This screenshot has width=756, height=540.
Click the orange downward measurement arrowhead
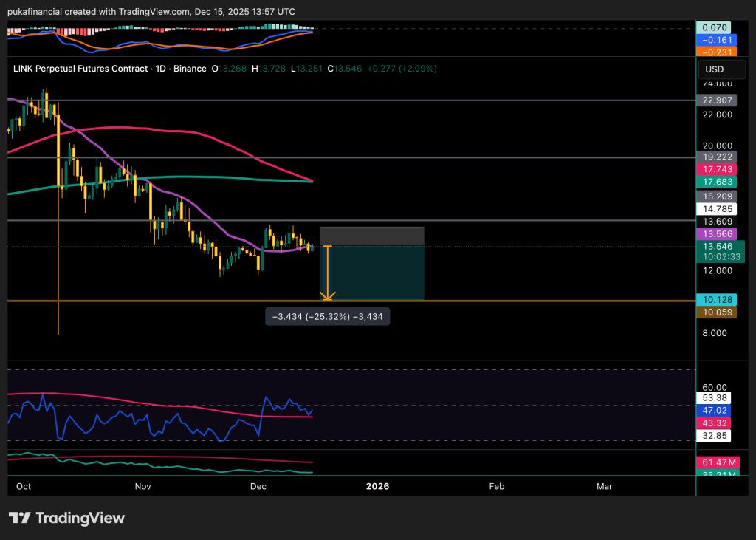click(x=327, y=297)
